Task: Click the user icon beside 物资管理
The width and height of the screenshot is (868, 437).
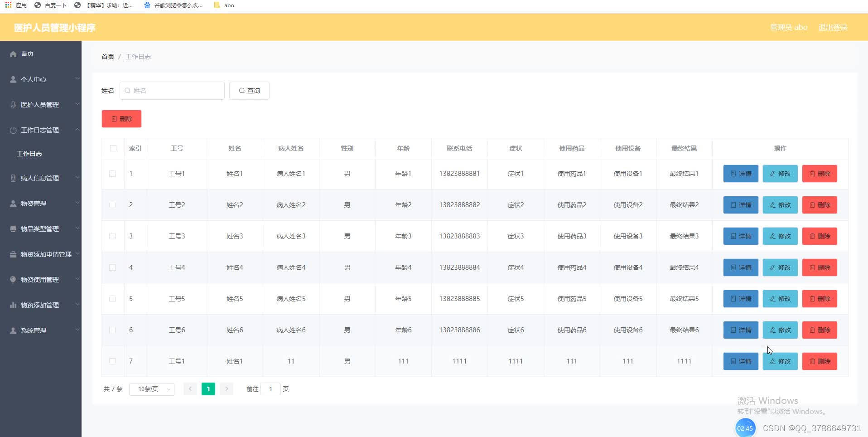Action: (13, 204)
